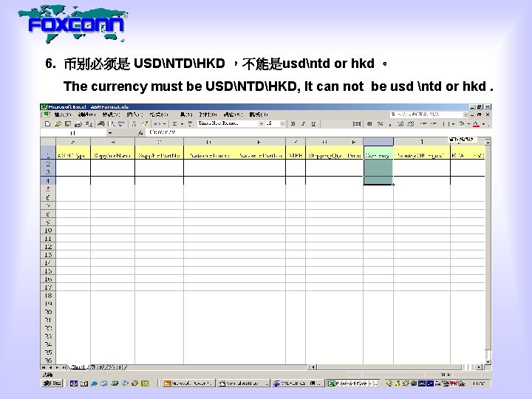
Task: Click the horizontal scrollbar left arrow
Action: [x=314, y=367]
